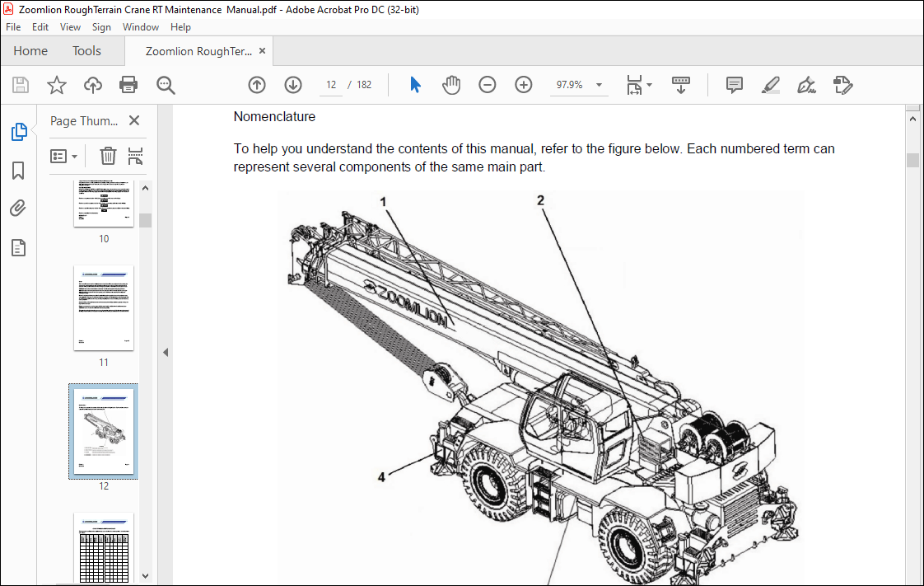Delete selected page with trash icon

(x=108, y=157)
